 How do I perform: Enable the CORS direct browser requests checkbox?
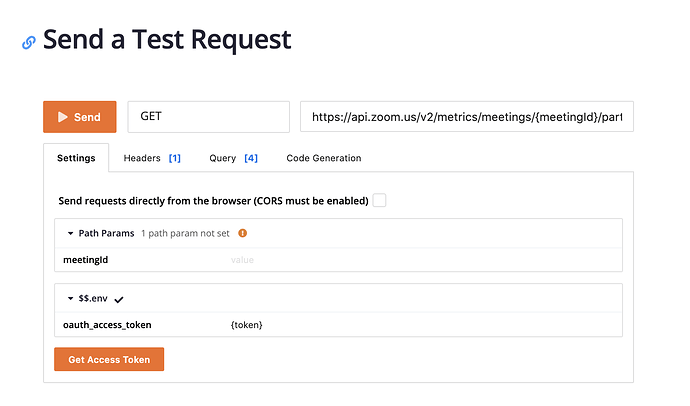point(379,200)
